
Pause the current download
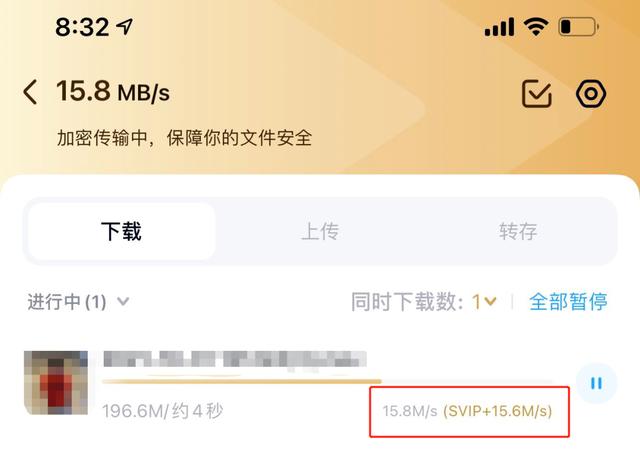pos(596,383)
